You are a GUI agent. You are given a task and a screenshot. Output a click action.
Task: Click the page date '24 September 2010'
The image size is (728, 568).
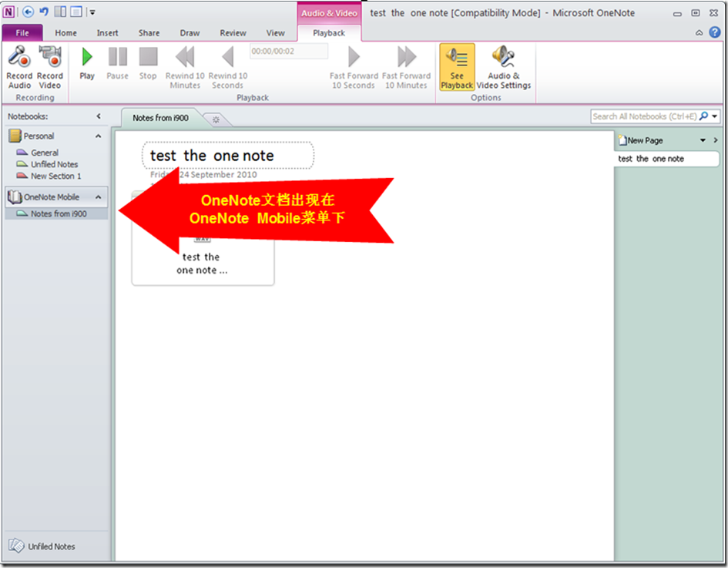pos(218,175)
